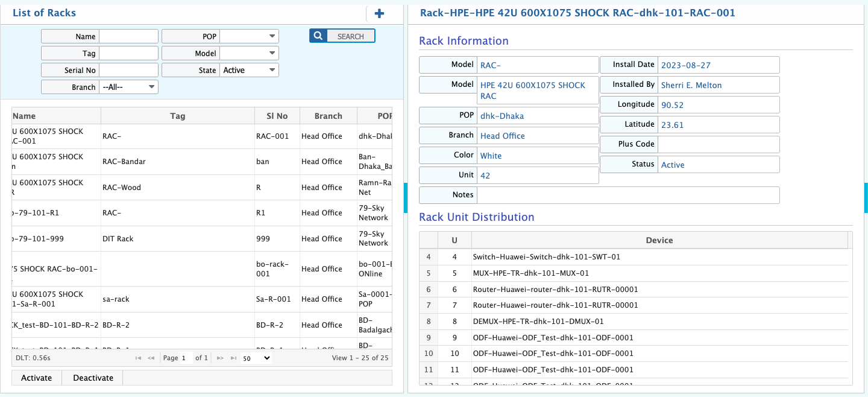
Task: Open the Model filter dropdown
Action: click(x=250, y=54)
